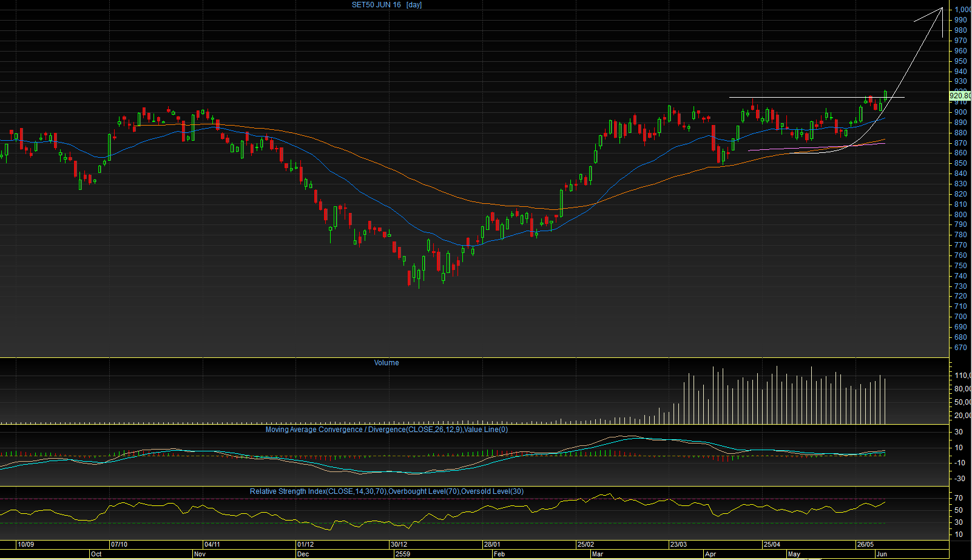Select the 80,00 volume axis label
This screenshot has height=560, width=972.
[x=962, y=390]
